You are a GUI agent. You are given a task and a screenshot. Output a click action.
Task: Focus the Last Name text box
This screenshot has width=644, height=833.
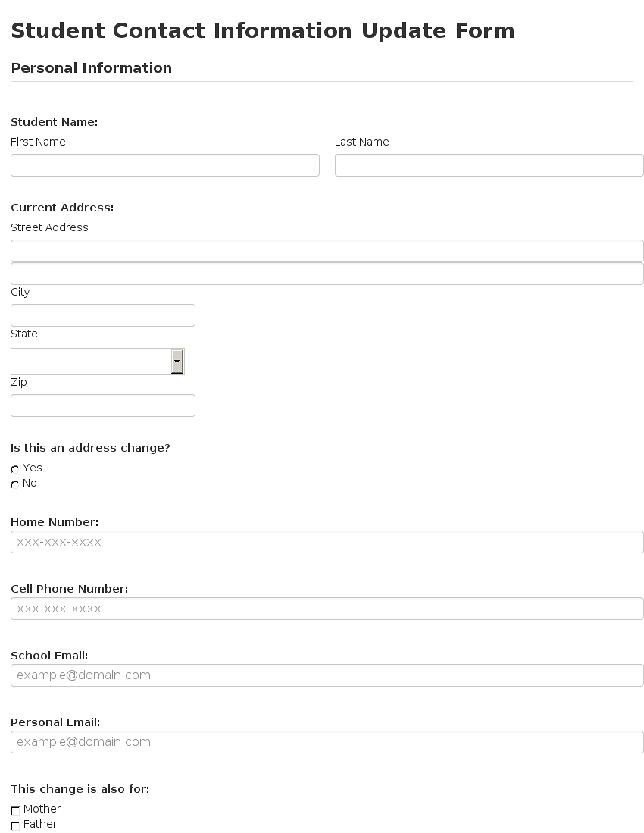[x=489, y=165]
